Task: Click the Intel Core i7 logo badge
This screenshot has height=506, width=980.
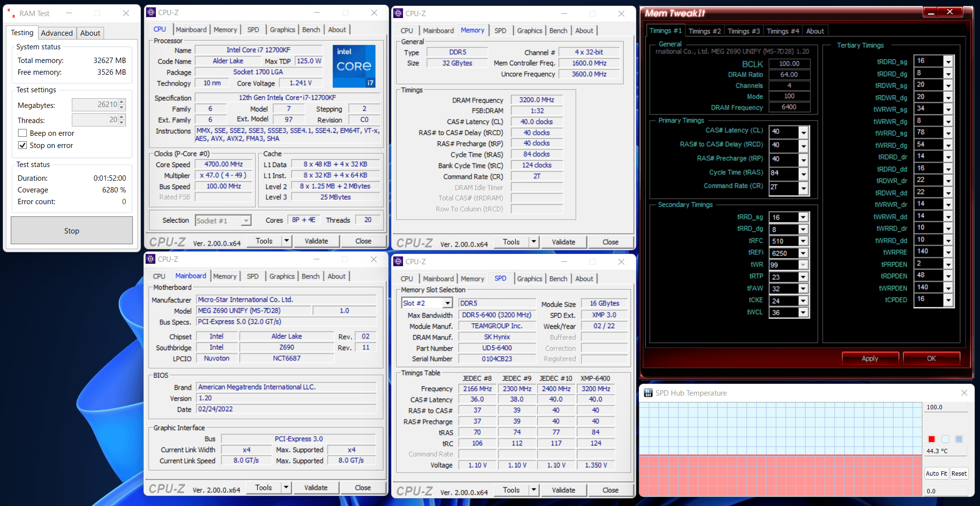Action: (354, 66)
